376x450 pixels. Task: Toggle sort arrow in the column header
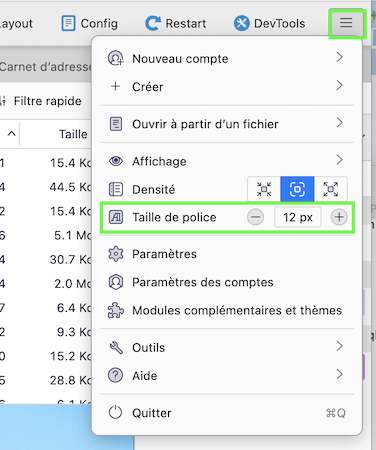[11, 134]
